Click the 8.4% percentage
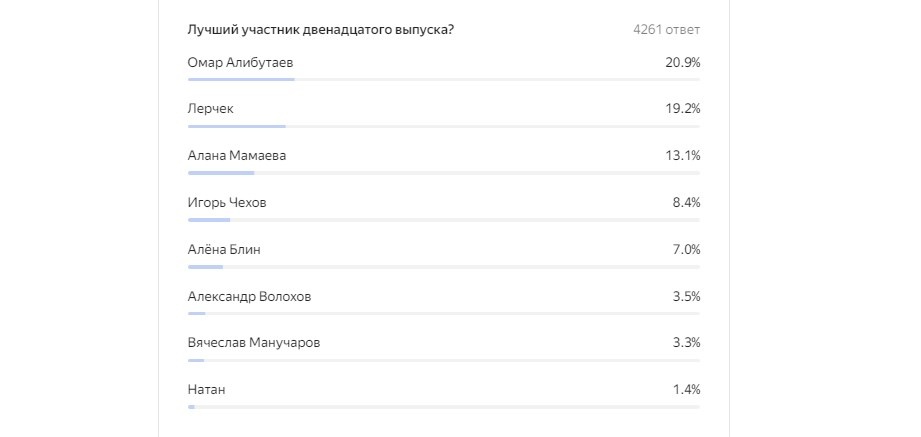 point(686,203)
